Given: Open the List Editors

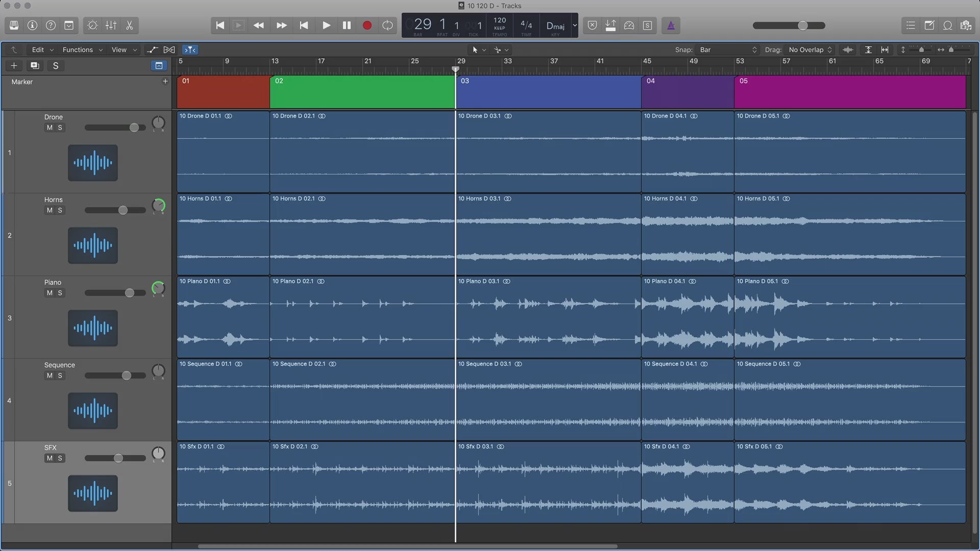Looking at the screenshot, I should tap(911, 26).
